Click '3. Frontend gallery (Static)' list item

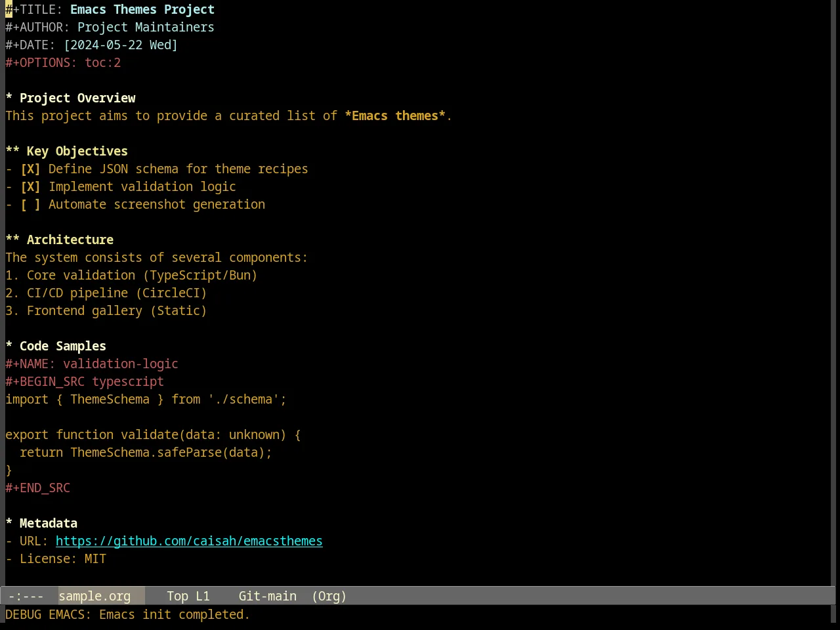pyautogui.click(x=106, y=311)
